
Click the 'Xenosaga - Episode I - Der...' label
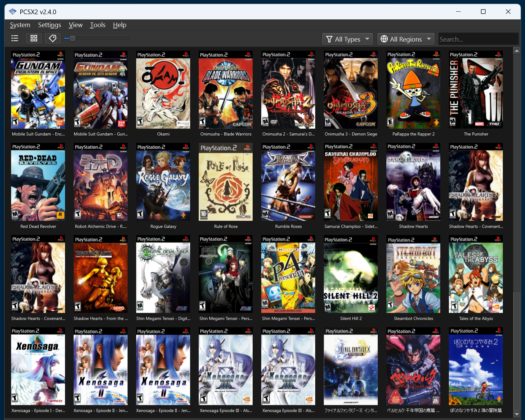[38, 410]
